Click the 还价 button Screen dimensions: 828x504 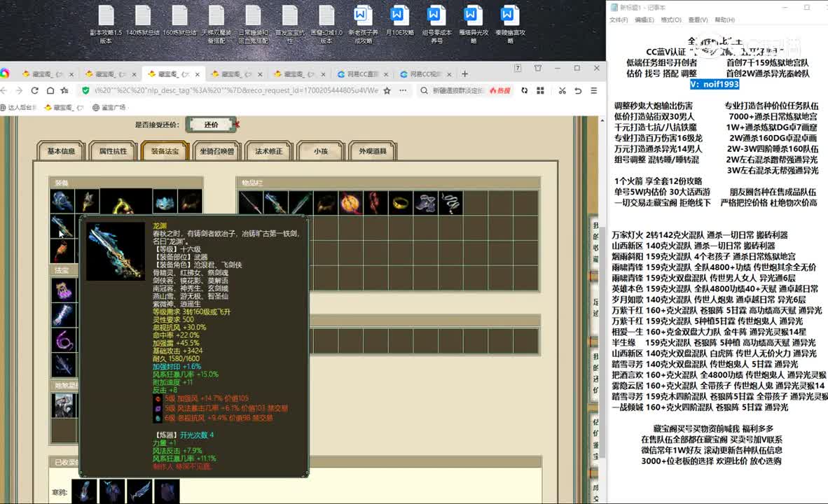212,125
